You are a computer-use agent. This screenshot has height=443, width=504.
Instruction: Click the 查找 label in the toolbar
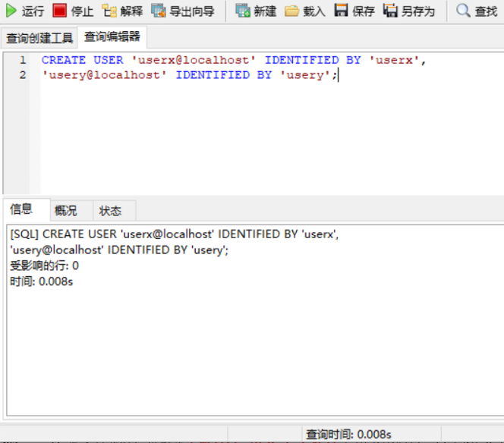486,11
